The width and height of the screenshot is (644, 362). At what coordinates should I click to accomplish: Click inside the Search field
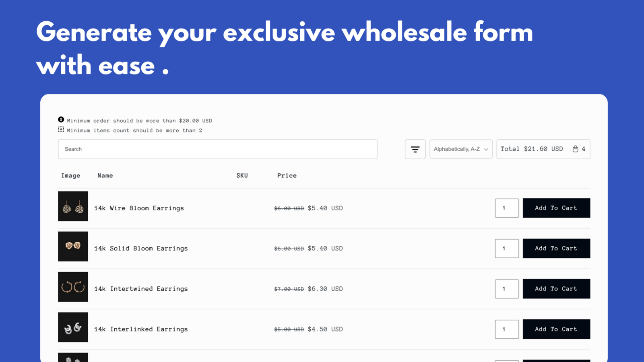pos(217,149)
